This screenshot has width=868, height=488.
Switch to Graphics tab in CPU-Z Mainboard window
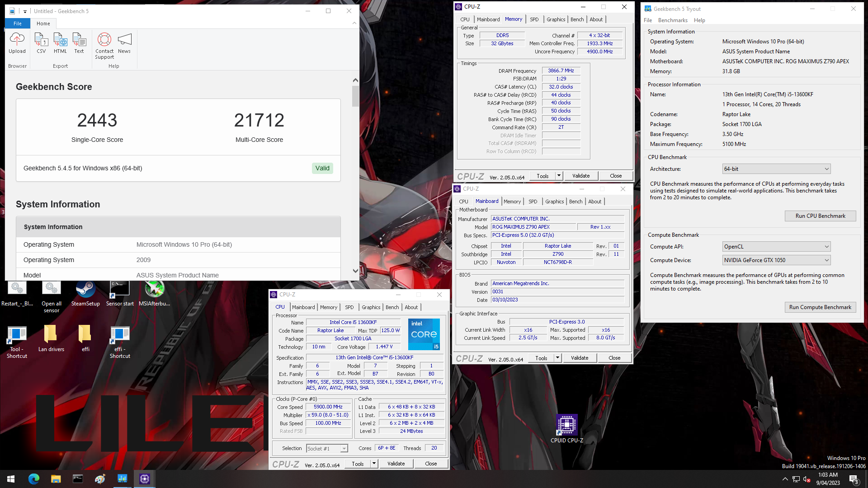554,202
